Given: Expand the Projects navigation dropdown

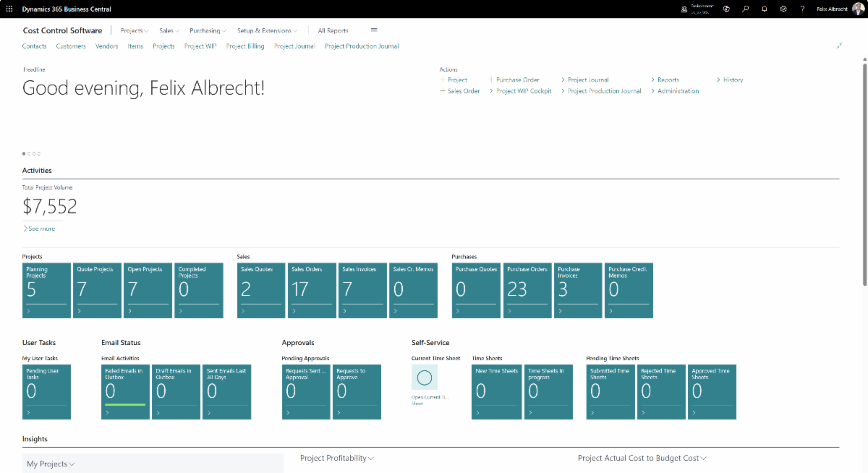Looking at the screenshot, I should (135, 31).
